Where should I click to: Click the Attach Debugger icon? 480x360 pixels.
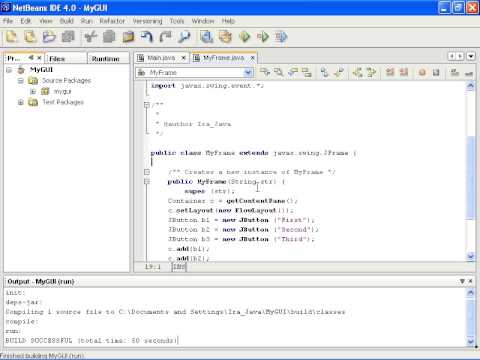tap(281, 37)
